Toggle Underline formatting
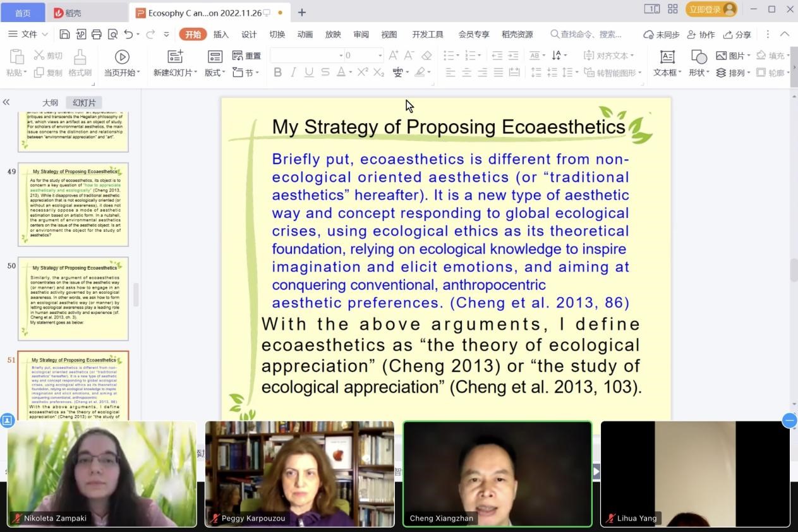This screenshot has width=798, height=532. pos(309,73)
